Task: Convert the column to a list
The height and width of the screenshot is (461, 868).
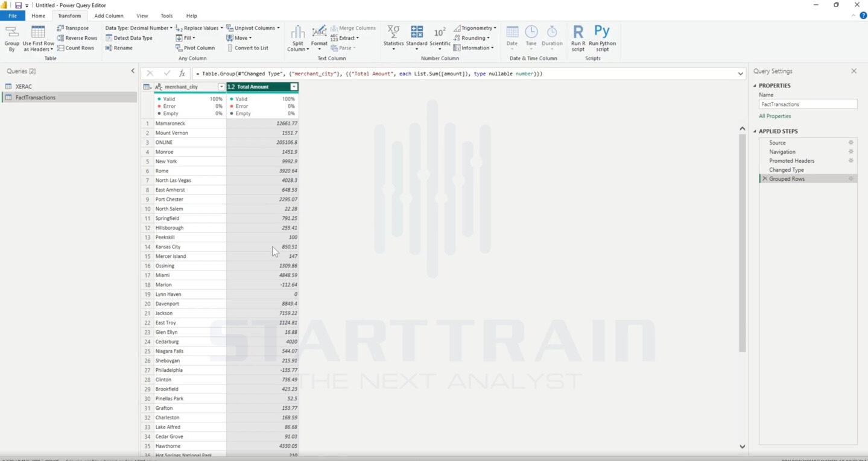Action: pos(247,48)
